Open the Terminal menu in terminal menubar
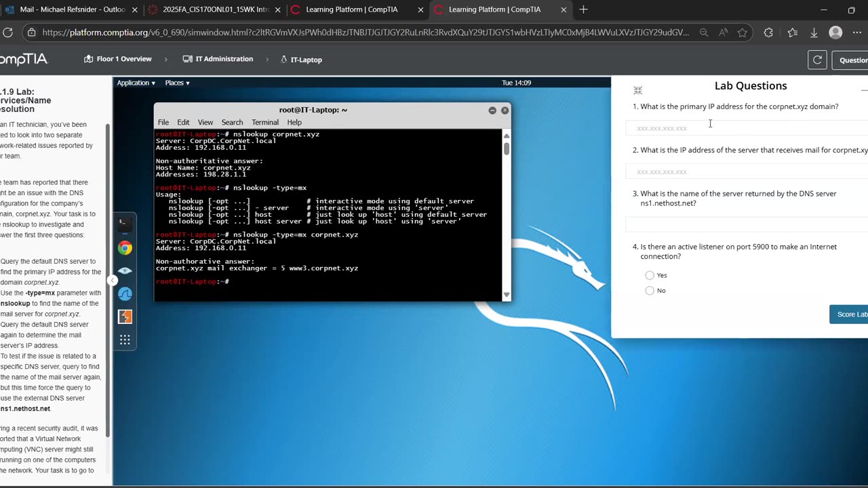The width and height of the screenshot is (868, 488). click(x=265, y=123)
